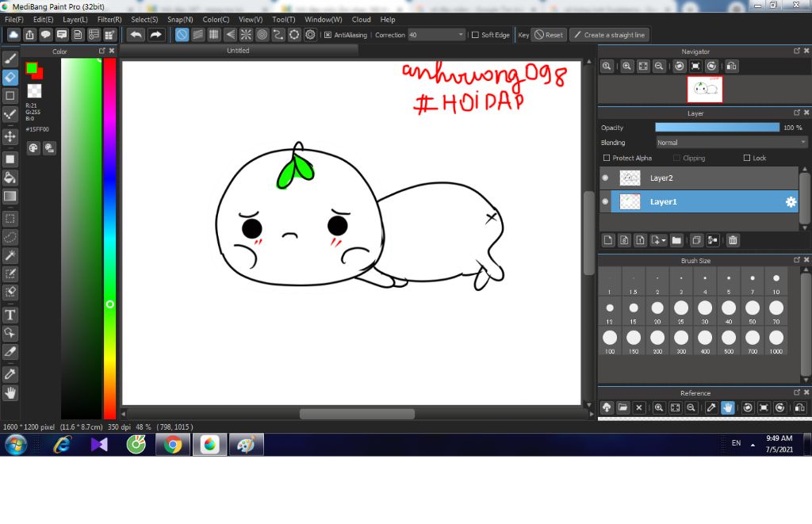
Task: Adjust the layer Opacity slider
Action: pos(717,128)
